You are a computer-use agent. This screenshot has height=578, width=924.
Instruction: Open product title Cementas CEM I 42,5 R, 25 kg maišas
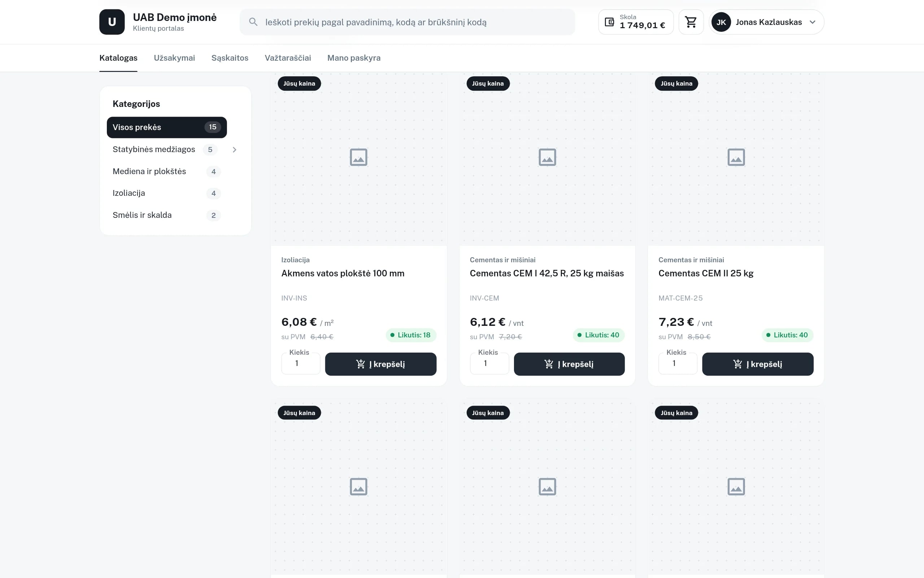pyautogui.click(x=546, y=273)
